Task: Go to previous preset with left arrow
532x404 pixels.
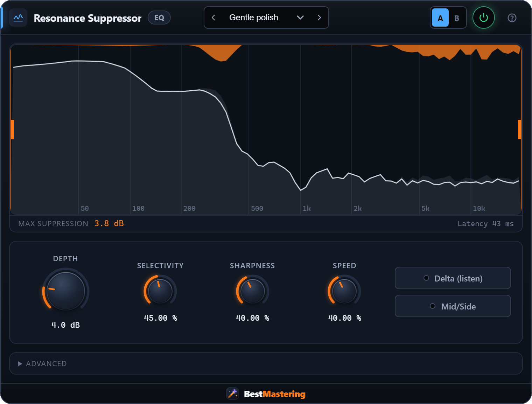Action: point(213,18)
